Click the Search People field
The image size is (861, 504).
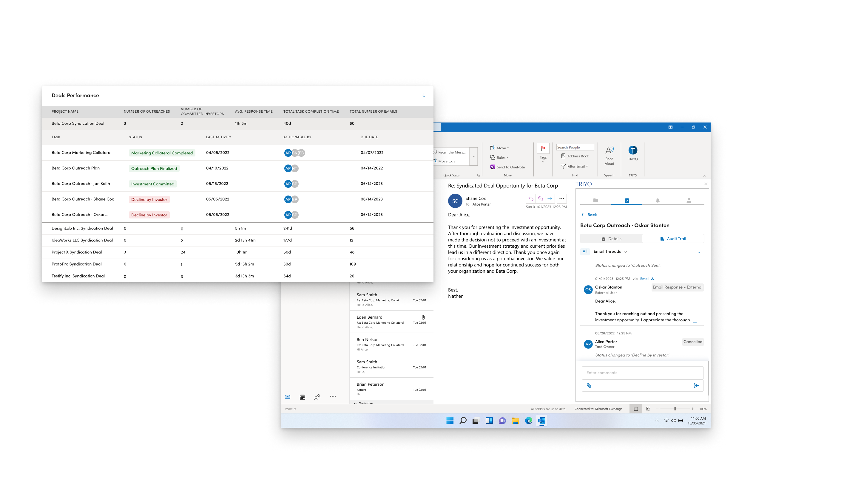[x=575, y=148]
